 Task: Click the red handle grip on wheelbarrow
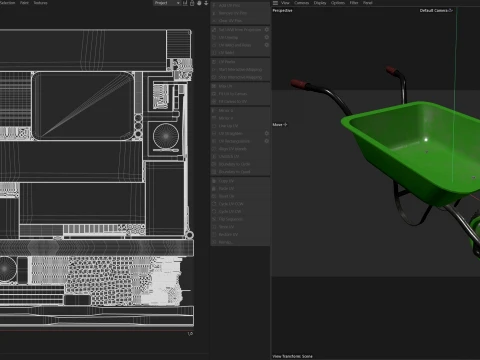[x=298, y=84]
